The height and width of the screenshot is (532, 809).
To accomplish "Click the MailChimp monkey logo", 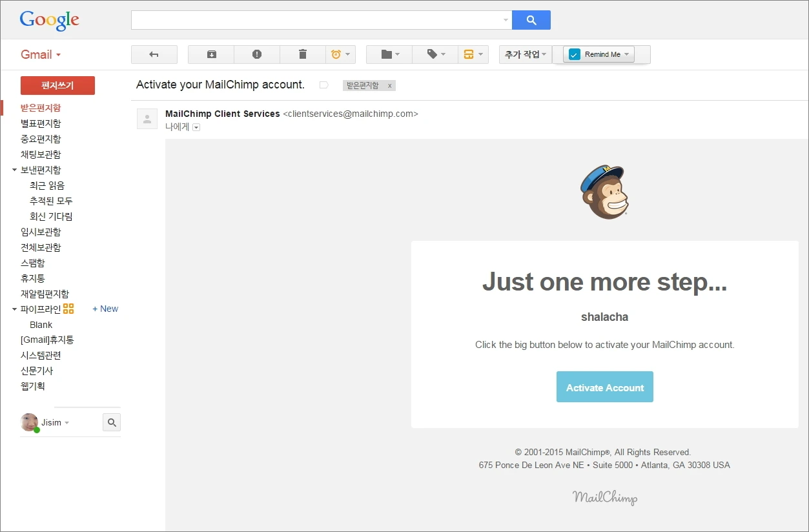I will pos(605,192).
